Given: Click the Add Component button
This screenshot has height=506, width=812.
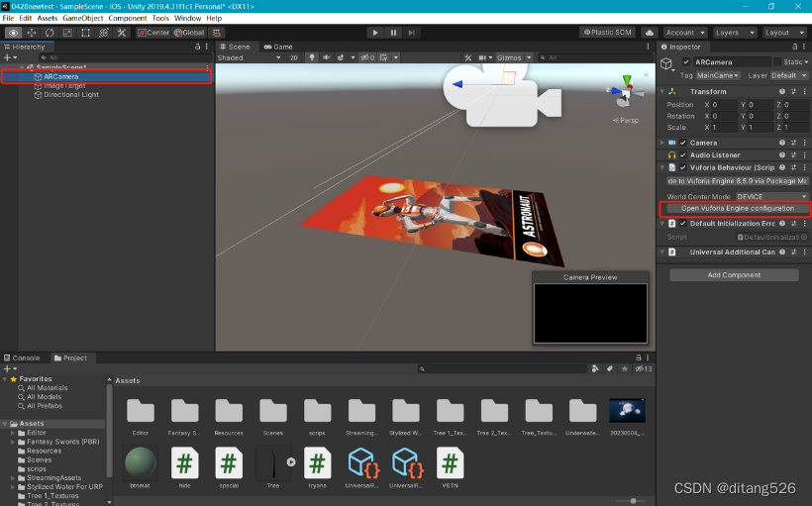Looking at the screenshot, I should (735, 275).
